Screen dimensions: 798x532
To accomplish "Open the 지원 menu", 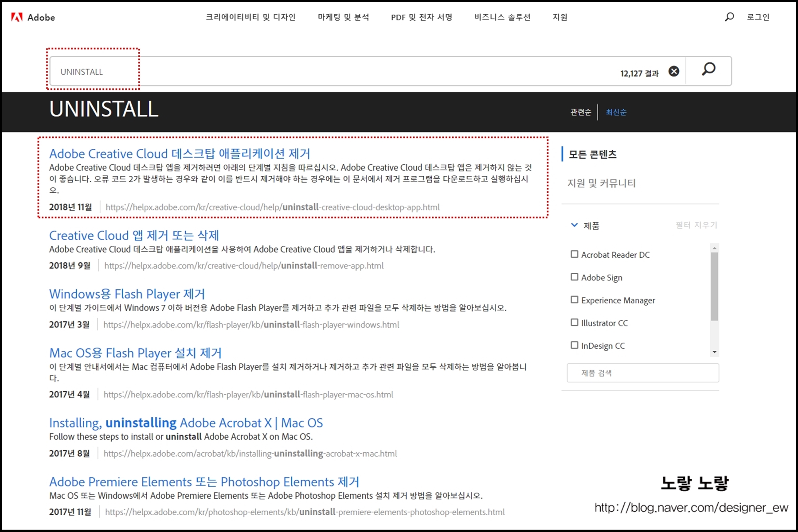I will [x=560, y=17].
